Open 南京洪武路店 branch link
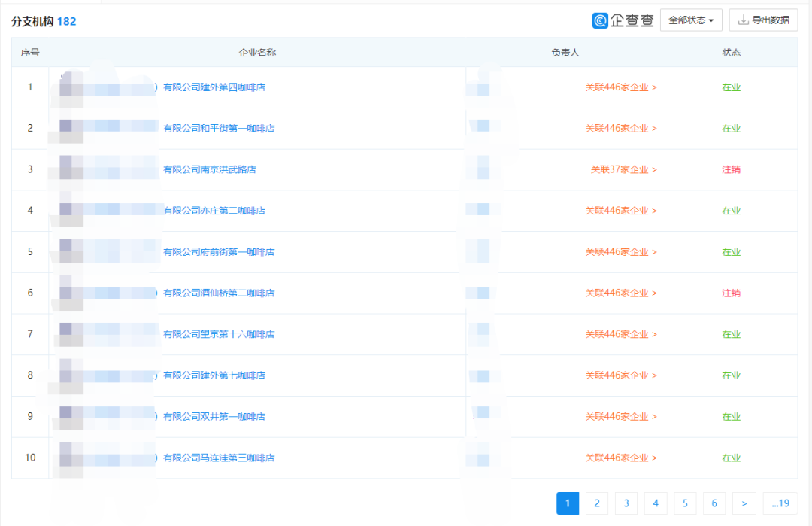The image size is (812, 526). pyautogui.click(x=210, y=169)
